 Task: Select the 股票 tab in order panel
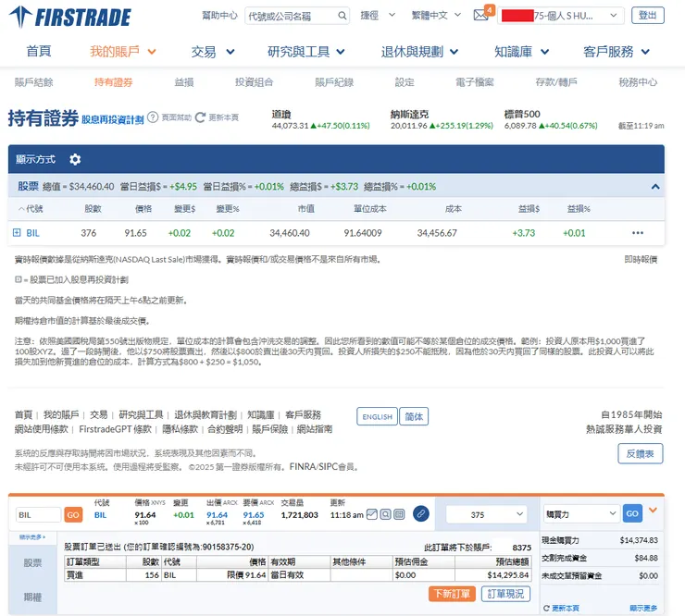(32, 562)
